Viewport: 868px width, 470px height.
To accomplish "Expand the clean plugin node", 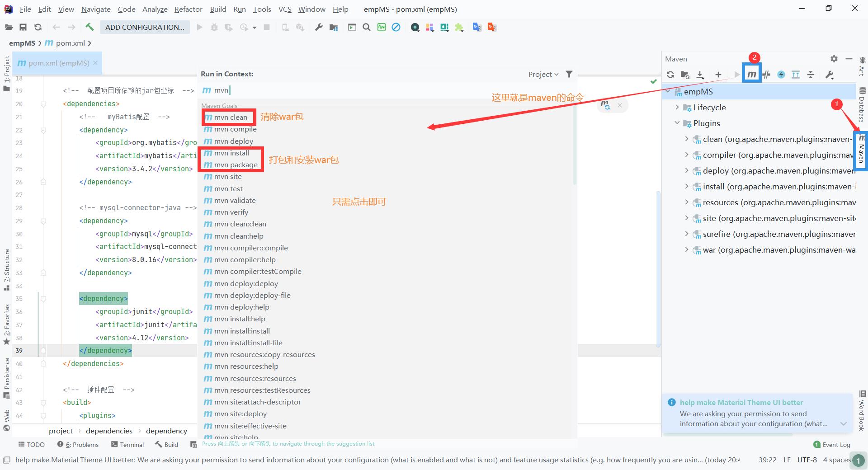I will (x=686, y=139).
